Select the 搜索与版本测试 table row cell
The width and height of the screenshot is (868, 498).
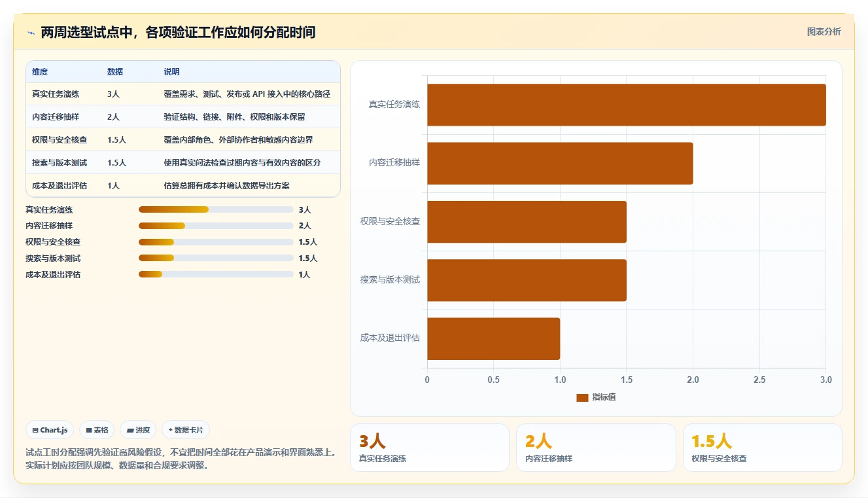pos(60,162)
